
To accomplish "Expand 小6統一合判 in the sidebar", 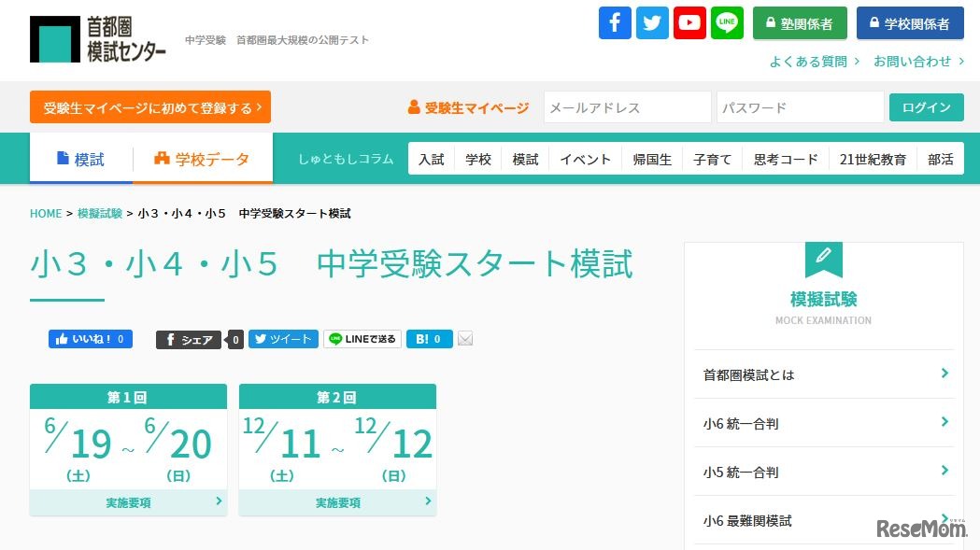I will point(823,423).
